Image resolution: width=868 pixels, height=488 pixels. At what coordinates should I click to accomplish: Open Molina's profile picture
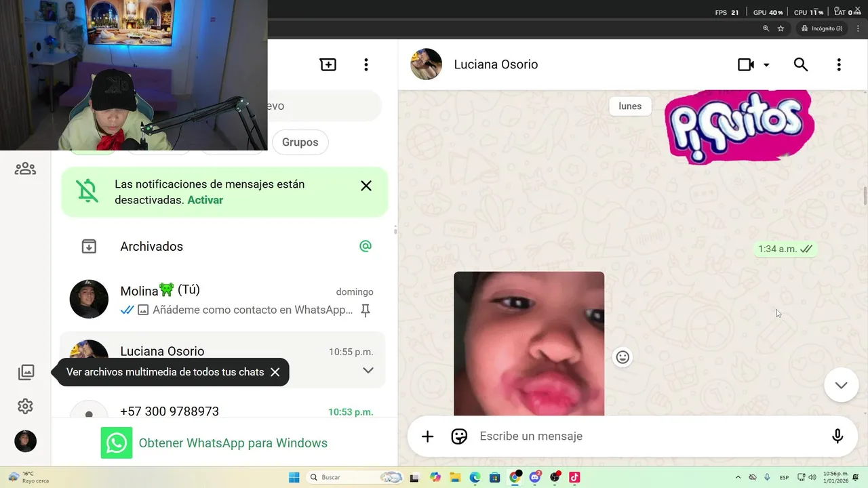click(89, 299)
